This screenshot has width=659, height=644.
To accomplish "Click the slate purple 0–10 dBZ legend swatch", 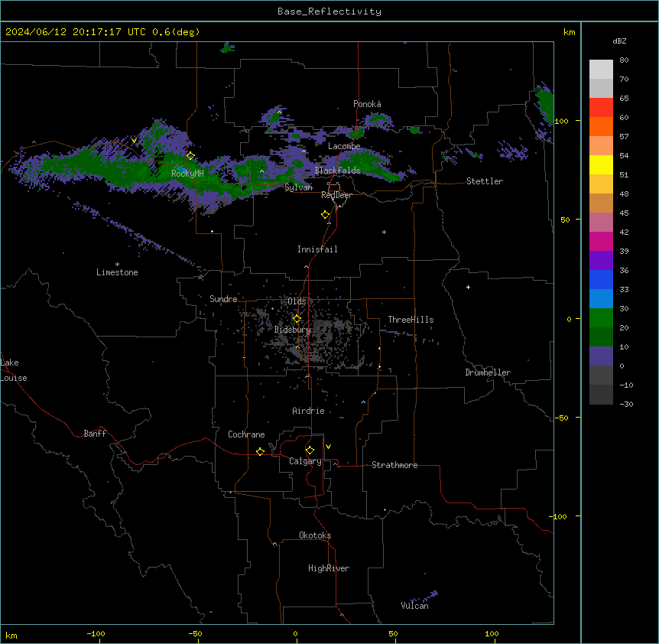I will (601, 356).
